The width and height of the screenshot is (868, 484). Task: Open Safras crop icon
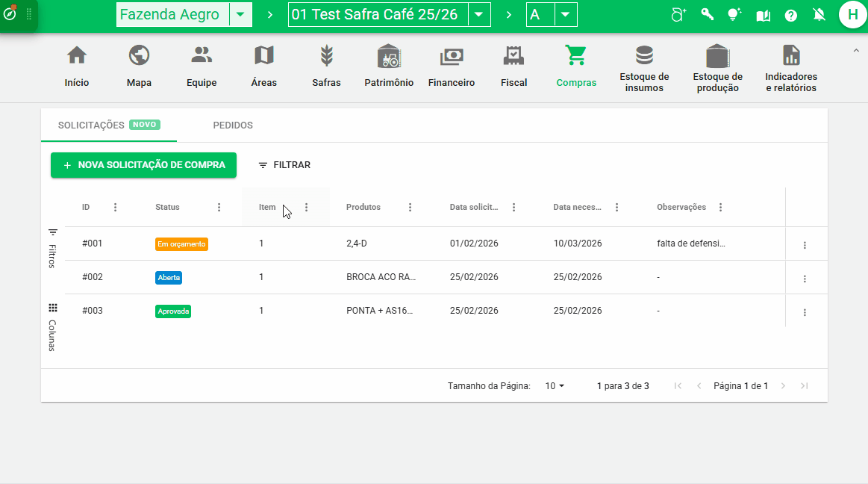[326, 56]
